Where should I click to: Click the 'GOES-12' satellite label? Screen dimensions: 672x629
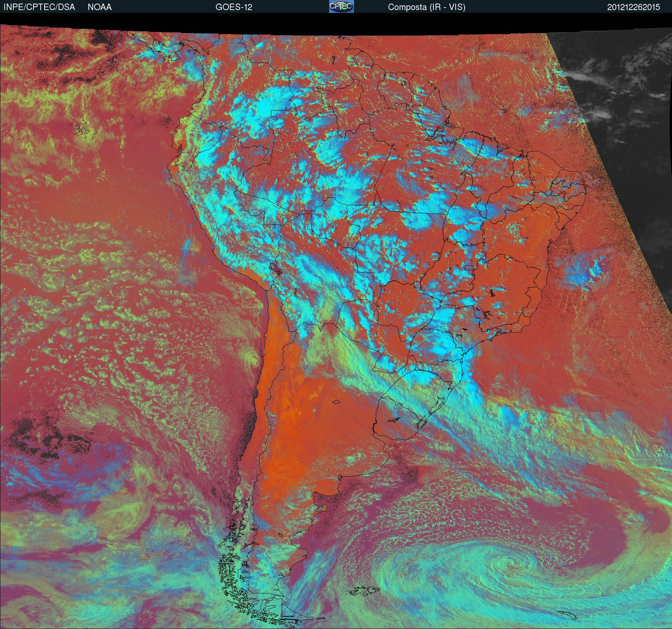coord(234,7)
